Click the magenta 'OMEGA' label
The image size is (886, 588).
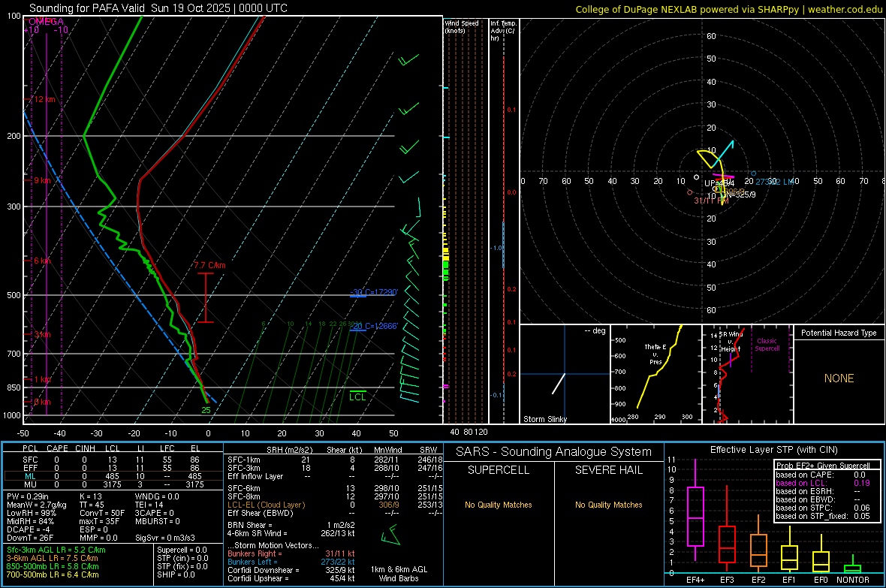46,22
